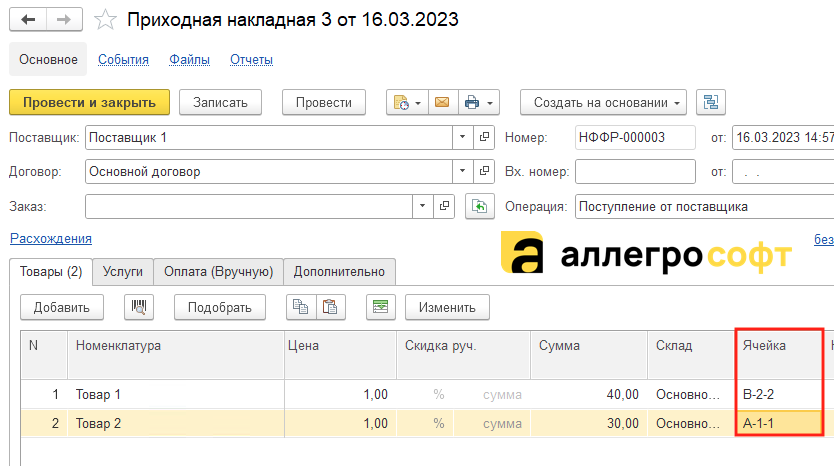The image size is (834, 466).
Task: Click the green table settings icon
Action: 380,307
